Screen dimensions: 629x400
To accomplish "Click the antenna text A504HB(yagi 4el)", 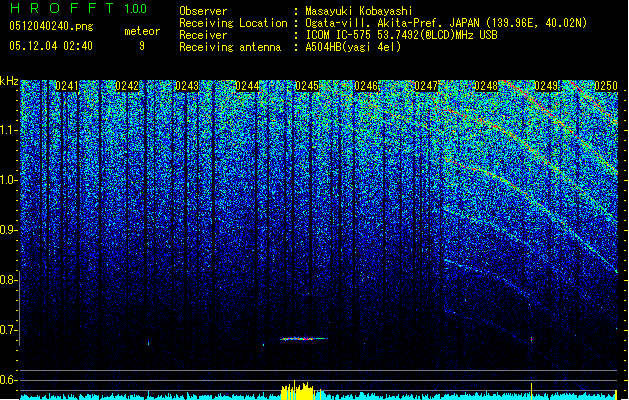I will tap(353, 47).
